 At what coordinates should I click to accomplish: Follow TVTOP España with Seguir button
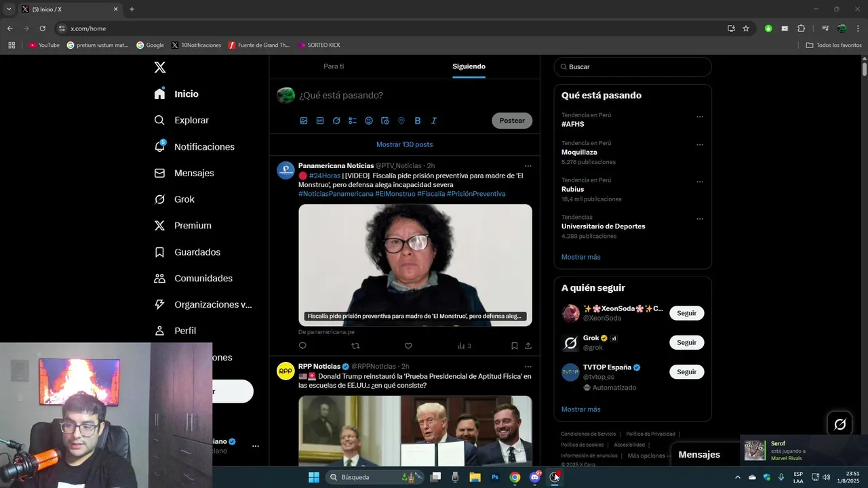(x=686, y=371)
